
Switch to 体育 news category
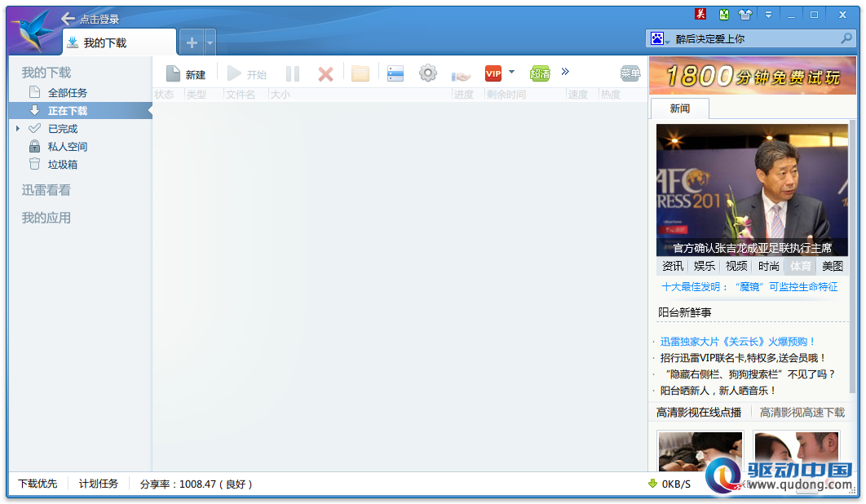pos(800,267)
